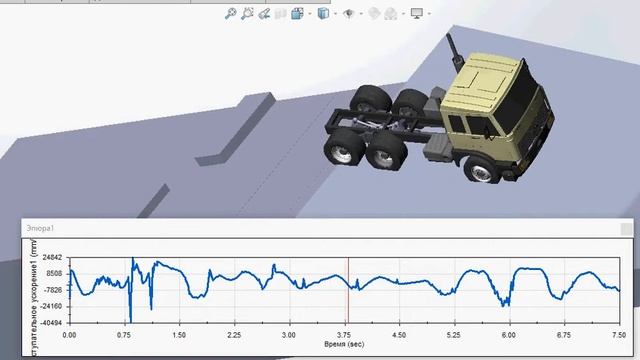Click the 5.25 time axis value
The height and width of the screenshot is (360, 640).
453,335
